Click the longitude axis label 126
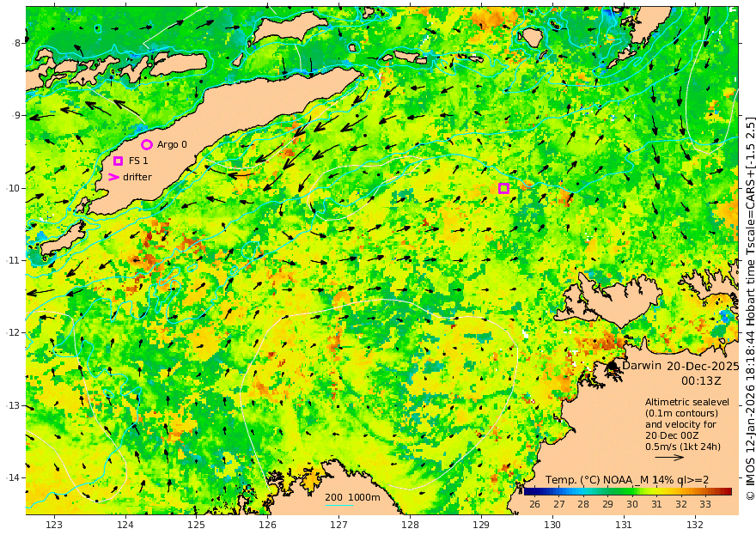756x541 pixels. pyautogui.click(x=267, y=525)
